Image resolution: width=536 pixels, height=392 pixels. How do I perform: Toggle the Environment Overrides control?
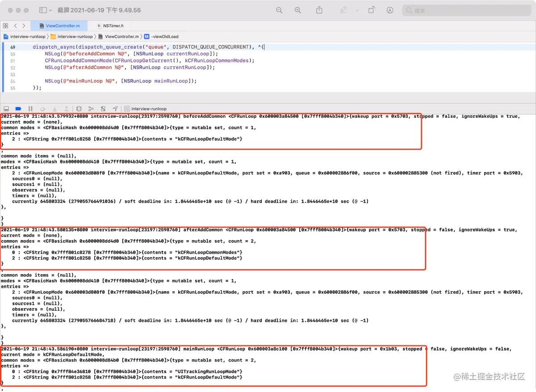103,108
